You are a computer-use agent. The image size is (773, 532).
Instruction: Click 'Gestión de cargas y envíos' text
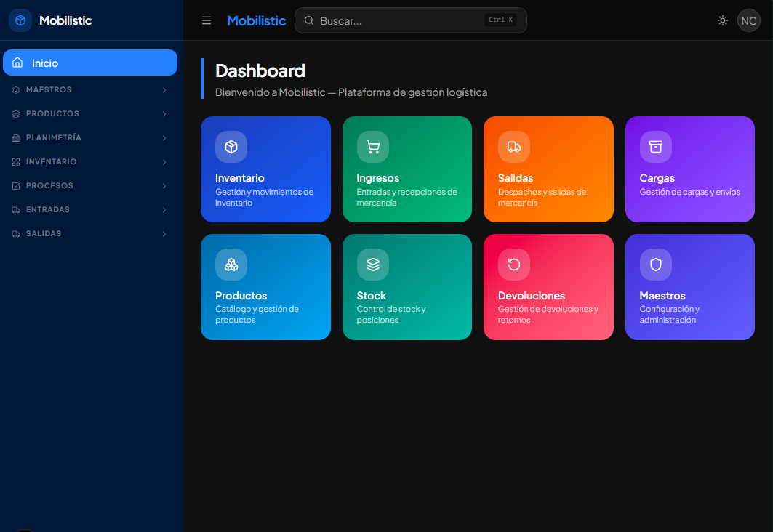click(x=690, y=192)
